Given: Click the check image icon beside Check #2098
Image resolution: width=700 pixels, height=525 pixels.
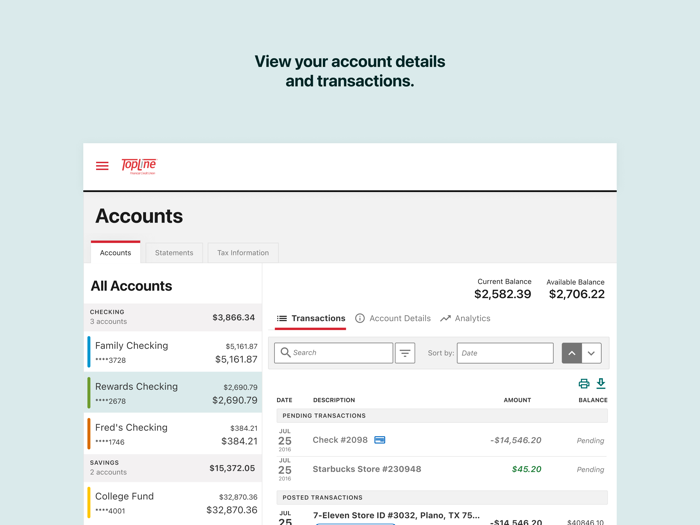Looking at the screenshot, I should click(x=379, y=440).
